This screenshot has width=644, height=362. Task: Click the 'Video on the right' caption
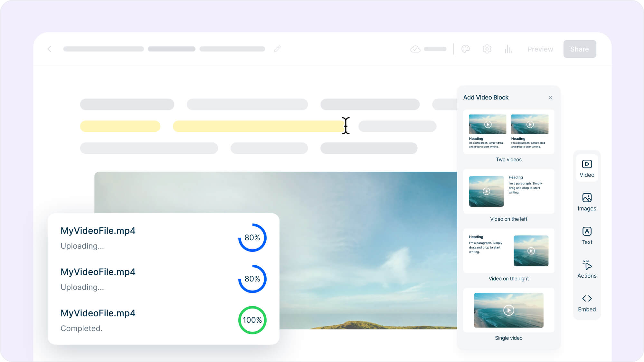tap(508, 279)
